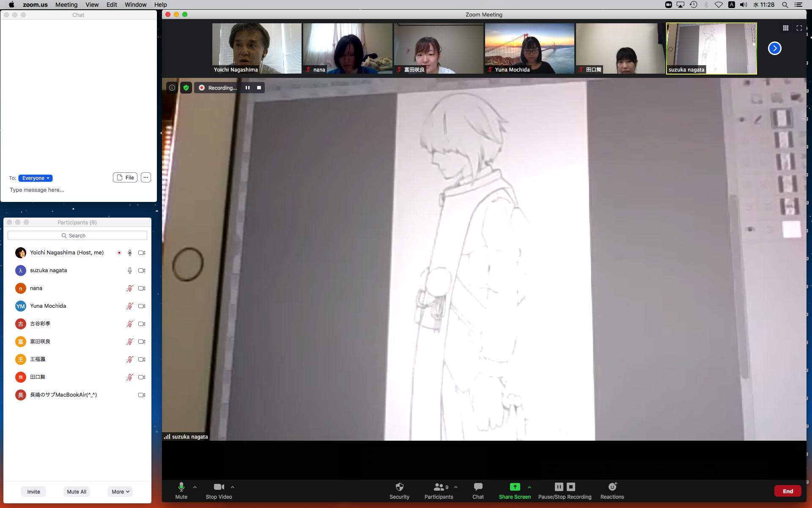Open the Meeting menu in menu bar
812x508 pixels.
coord(66,5)
